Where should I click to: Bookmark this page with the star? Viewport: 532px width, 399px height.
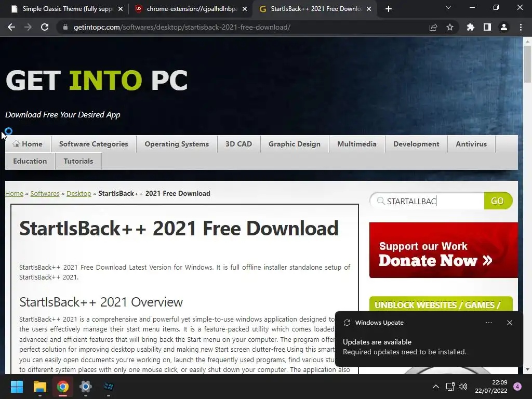pyautogui.click(x=450, y=27)
